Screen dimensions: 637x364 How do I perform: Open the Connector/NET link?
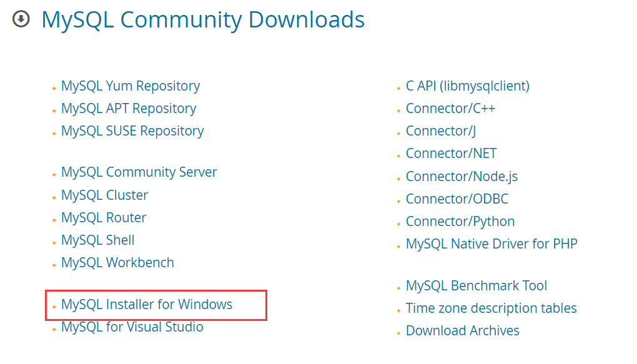coord(451,154)
